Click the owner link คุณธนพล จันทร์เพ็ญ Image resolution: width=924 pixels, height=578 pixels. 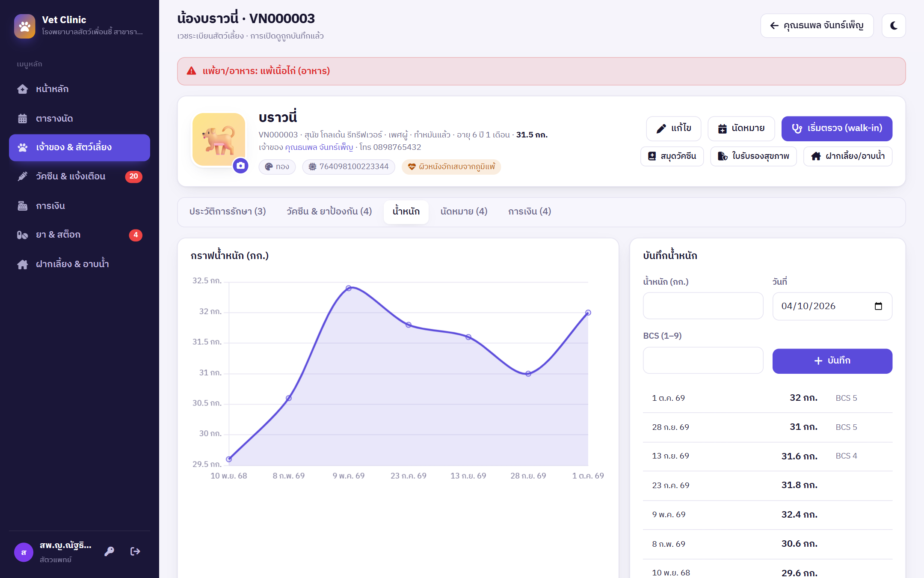[x=319, y=147]
